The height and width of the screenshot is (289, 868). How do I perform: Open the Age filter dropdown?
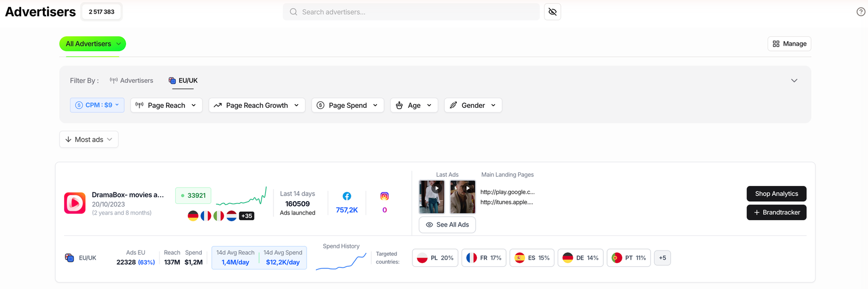[414, 105]
